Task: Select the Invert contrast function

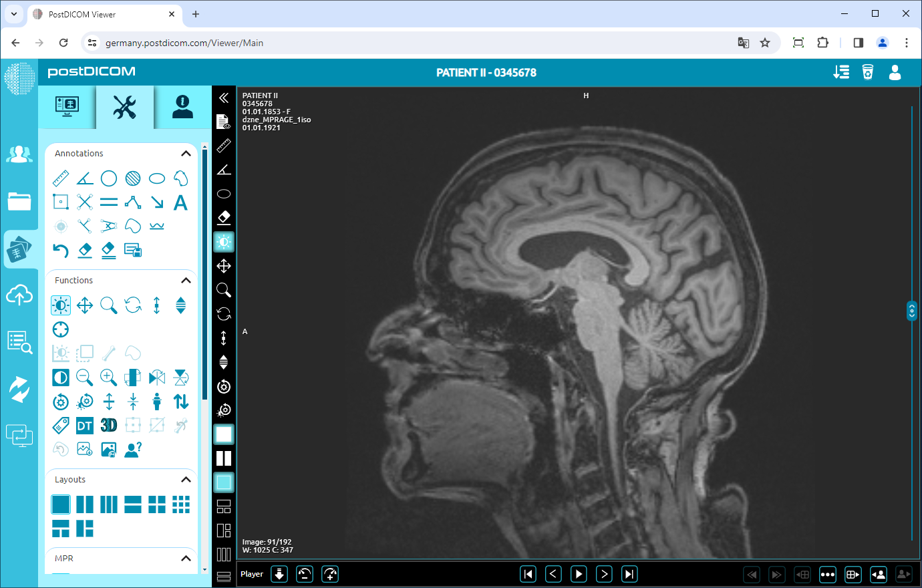Action: click(60, 377)
